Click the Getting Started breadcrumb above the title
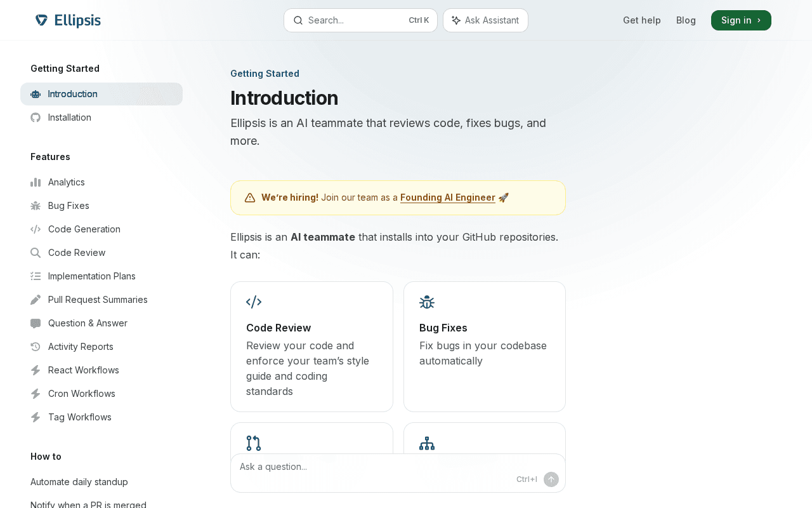The image size is (812, 508). click(265, 74)
